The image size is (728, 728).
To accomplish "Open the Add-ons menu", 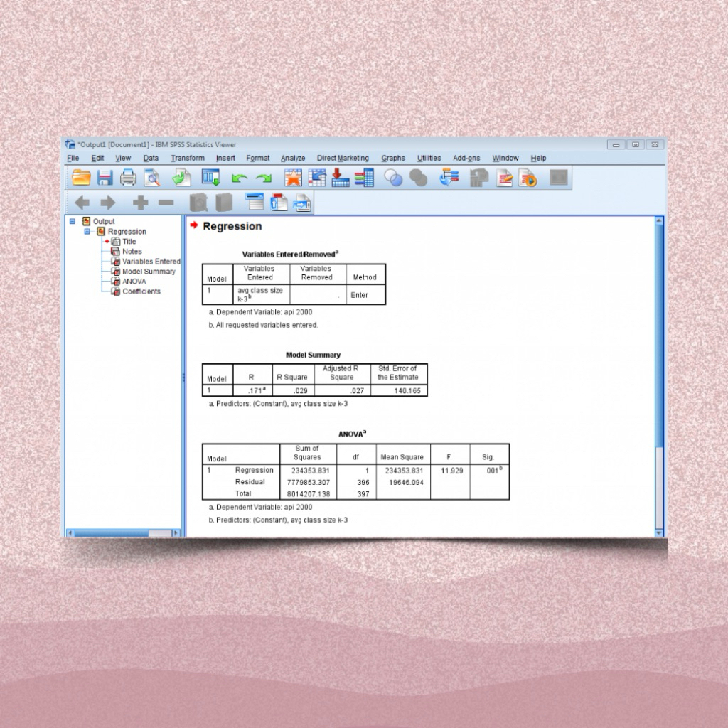I will pos(466,159).
